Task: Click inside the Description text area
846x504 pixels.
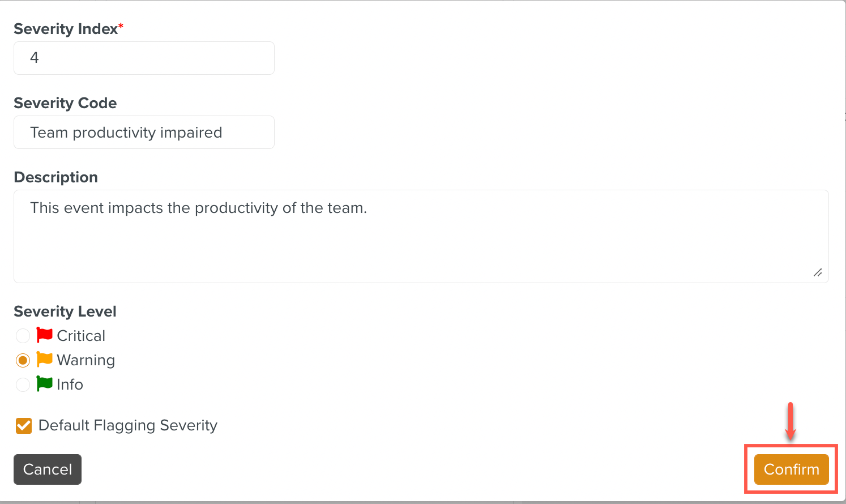Action: (421, 236)
